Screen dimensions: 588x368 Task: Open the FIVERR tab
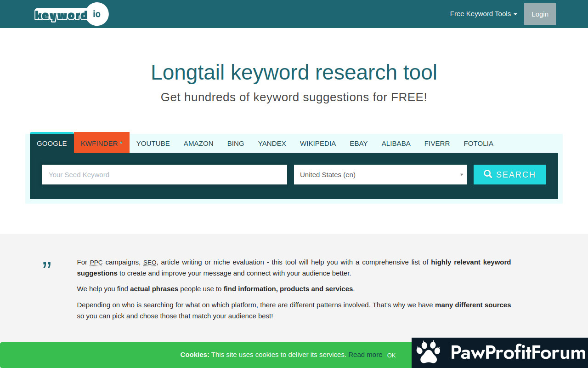pyautogui.click(x=437, y=143)
